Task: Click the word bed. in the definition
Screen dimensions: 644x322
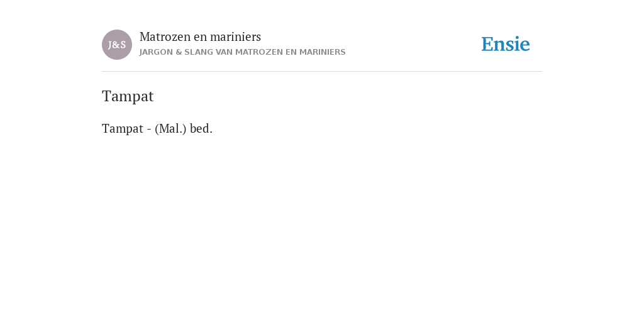Action: click(x=201, y=129)
